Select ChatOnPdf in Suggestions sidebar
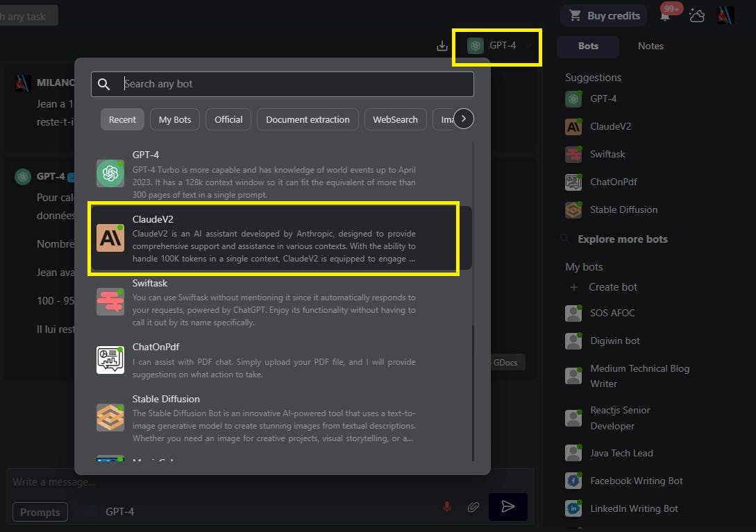The height and width of the screenshot is (532, 756). 601,182
